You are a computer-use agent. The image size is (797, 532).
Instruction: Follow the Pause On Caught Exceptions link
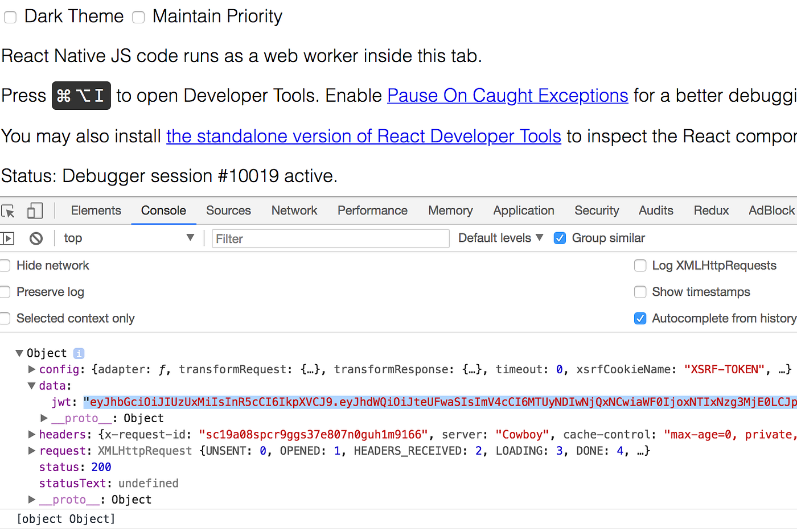[508, 96]
